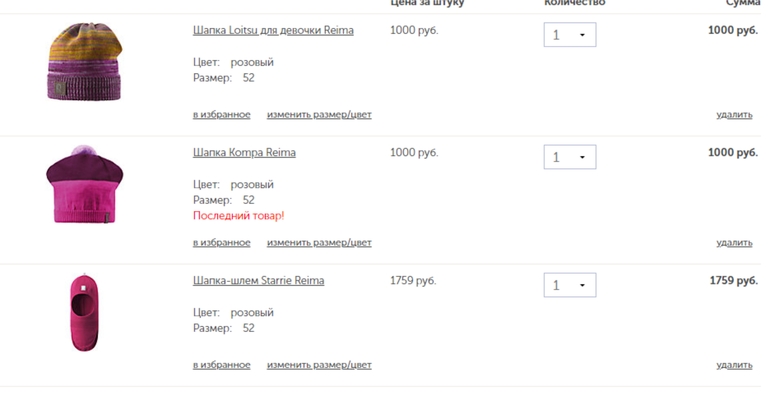770x395 pixels.
Task: Change size/color for the Kompa hat
Action: [x=319, y=243]
